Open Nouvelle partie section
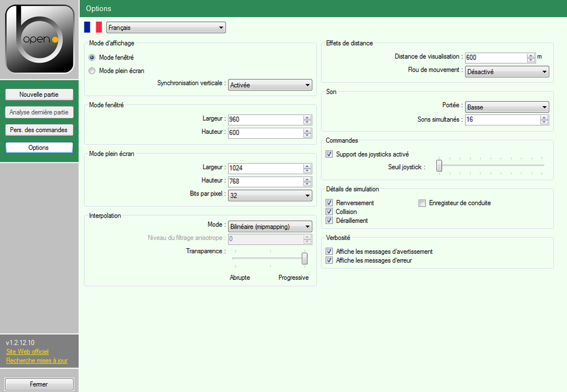The image size is (567, 392). 39,94
